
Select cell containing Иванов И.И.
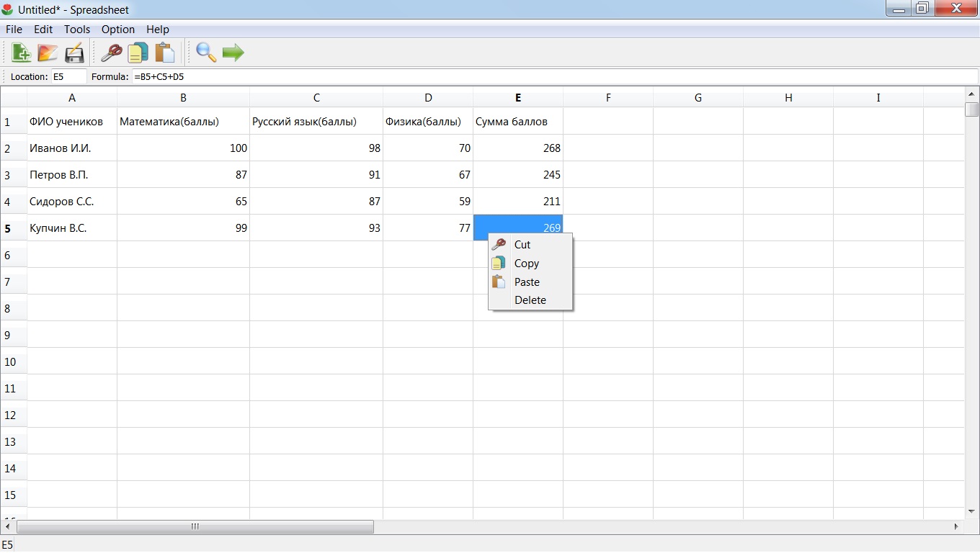coord(72,148)
